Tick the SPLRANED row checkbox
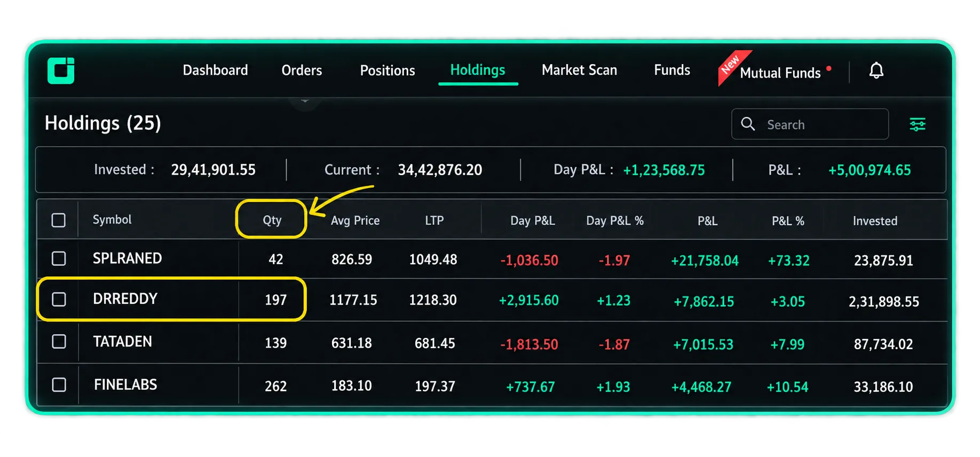This screenshot has height=457, width=980. (x=59, y=259)
